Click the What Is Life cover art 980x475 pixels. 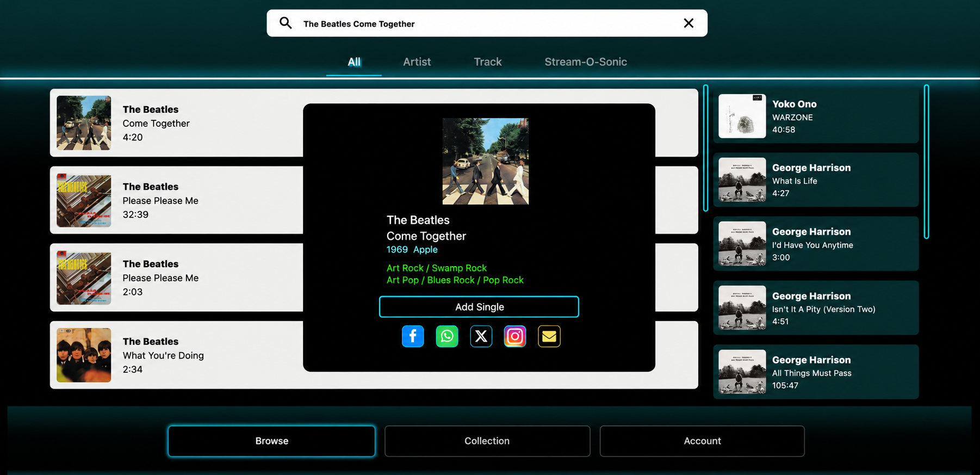click(742, 180)
